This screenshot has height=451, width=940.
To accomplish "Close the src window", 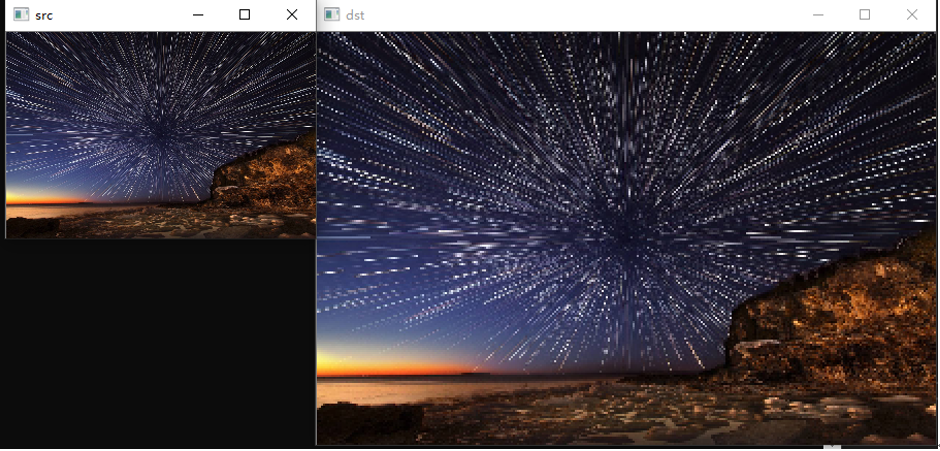I will tap(292, 14).
